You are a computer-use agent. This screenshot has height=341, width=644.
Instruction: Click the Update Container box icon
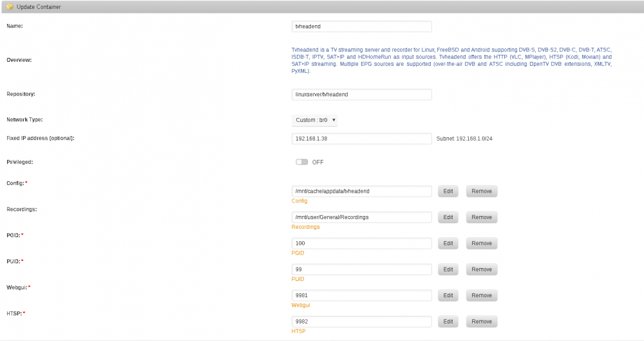point(10,6)
